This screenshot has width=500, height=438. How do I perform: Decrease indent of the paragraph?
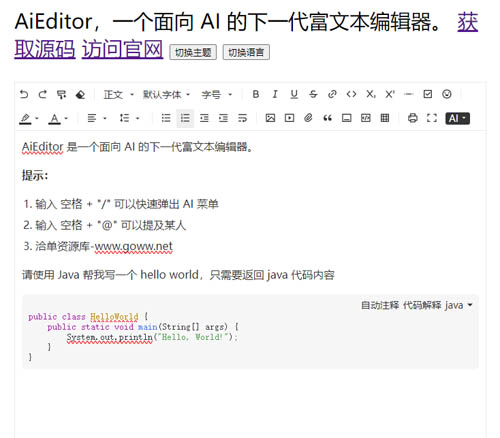point(204,118)
